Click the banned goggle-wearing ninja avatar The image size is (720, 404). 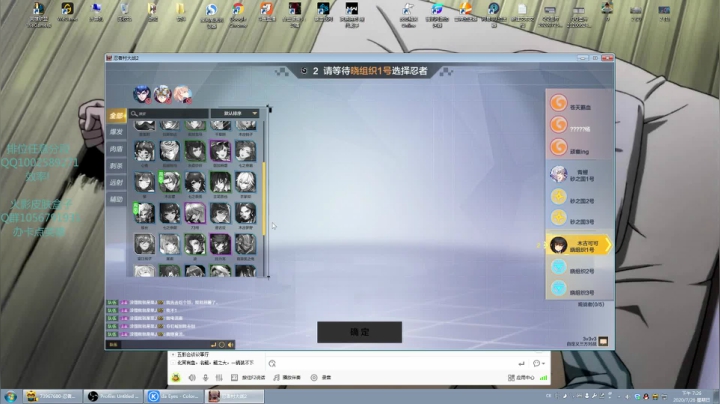tap(162, 94)
